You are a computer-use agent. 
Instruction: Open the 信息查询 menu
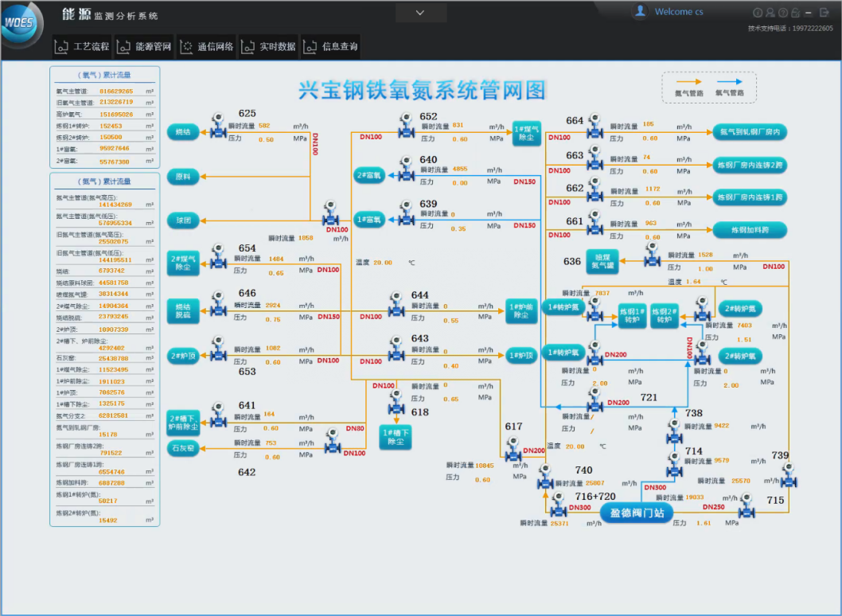point(331,47)
